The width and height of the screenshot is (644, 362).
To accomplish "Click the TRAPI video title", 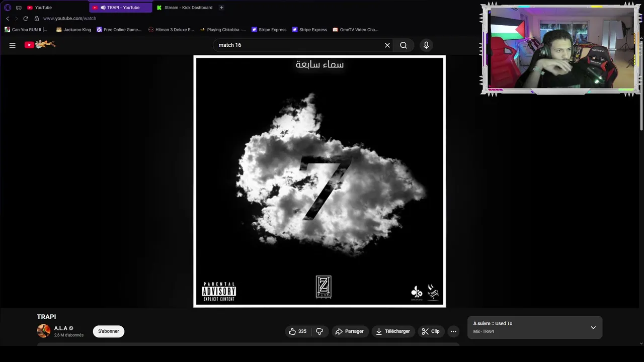I will (x=46, y=317).
